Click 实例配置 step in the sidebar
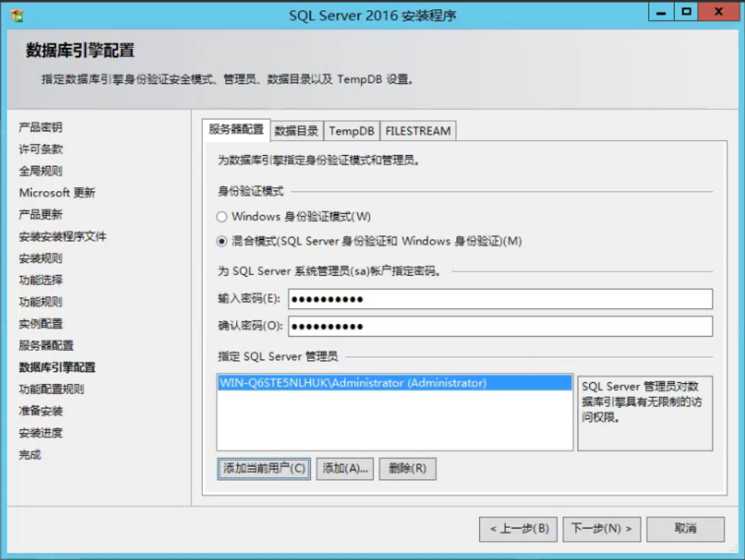 pyautogui.click(x=41, y=324)
